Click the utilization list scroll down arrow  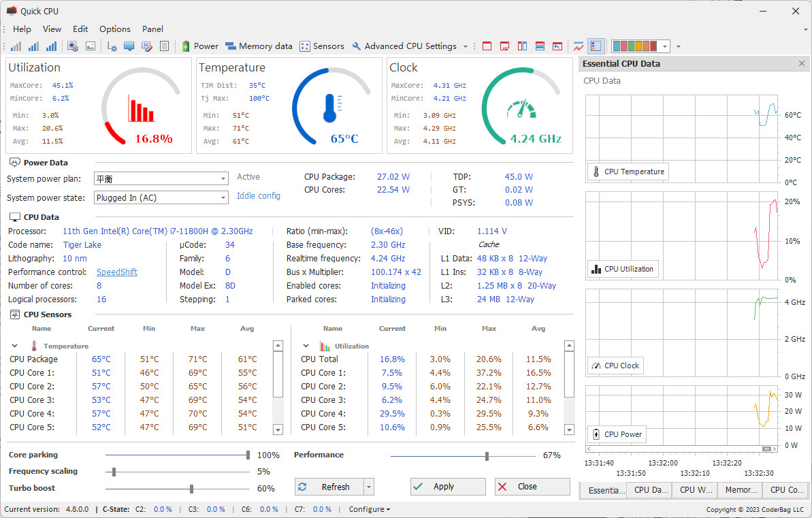[570, 430]
